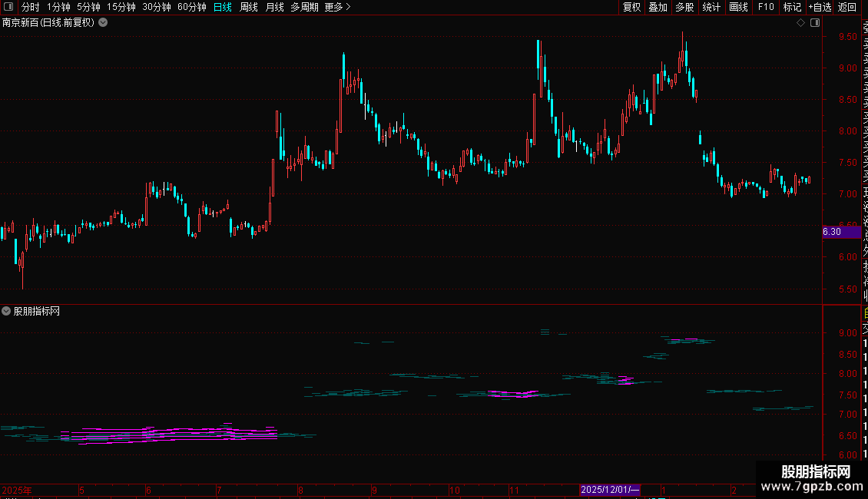Click the diamond icon at chart top-right

800,23
